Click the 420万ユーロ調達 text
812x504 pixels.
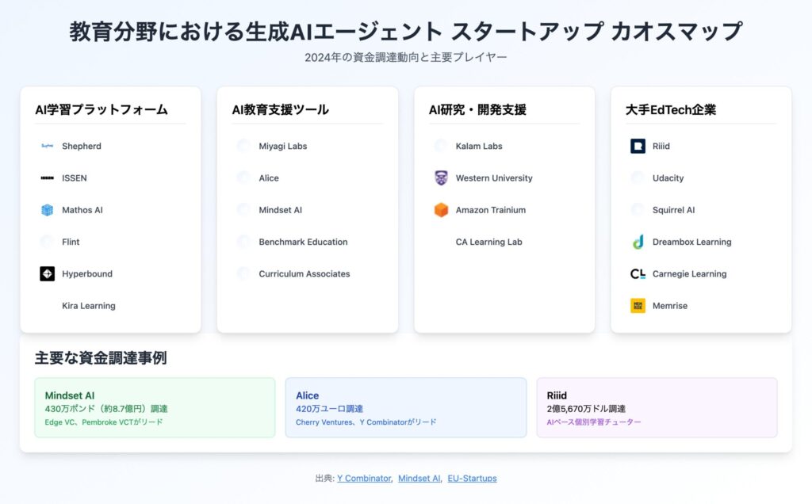[329, 409]
